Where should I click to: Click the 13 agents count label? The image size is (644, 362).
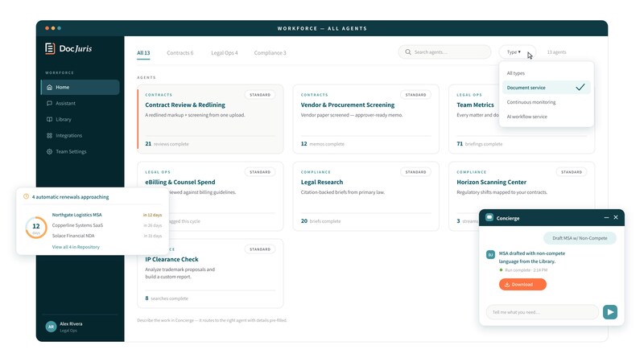pos(556,52)
